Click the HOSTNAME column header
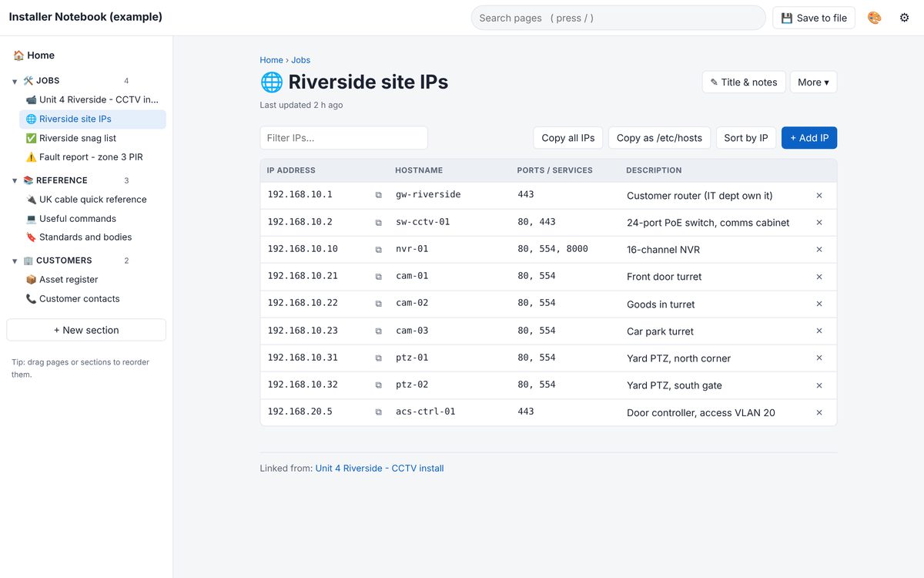 click(x=419, y=170)
